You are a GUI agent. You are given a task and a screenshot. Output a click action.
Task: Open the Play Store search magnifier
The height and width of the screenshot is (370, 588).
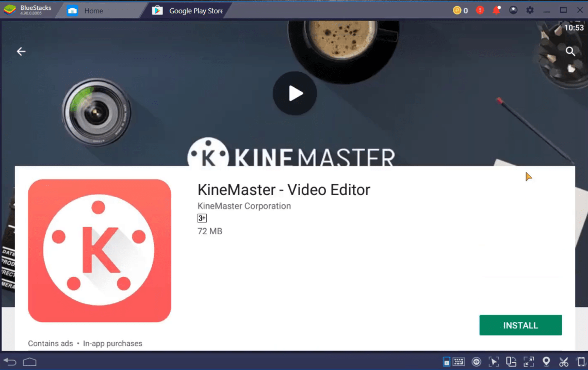570,52
